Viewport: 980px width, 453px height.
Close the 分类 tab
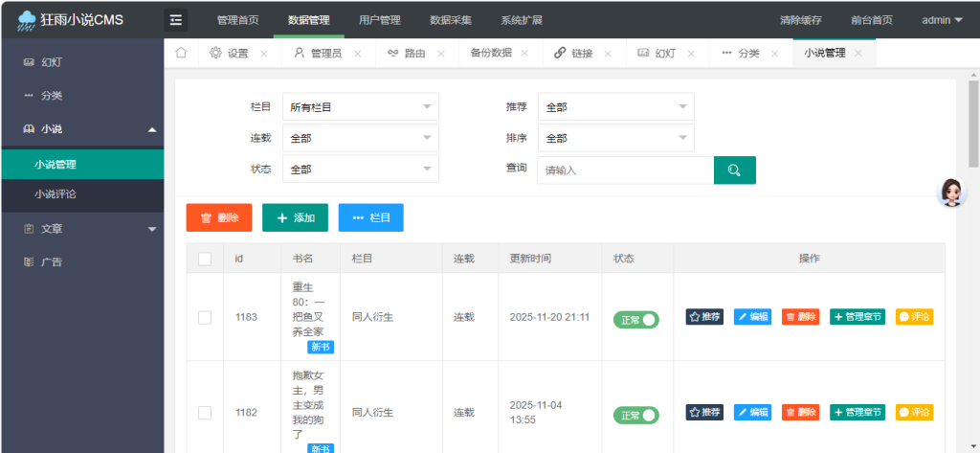774,54
